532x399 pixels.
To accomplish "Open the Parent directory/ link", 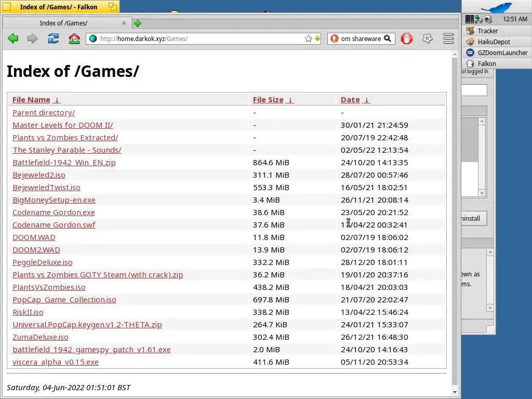I will [44, 113].
